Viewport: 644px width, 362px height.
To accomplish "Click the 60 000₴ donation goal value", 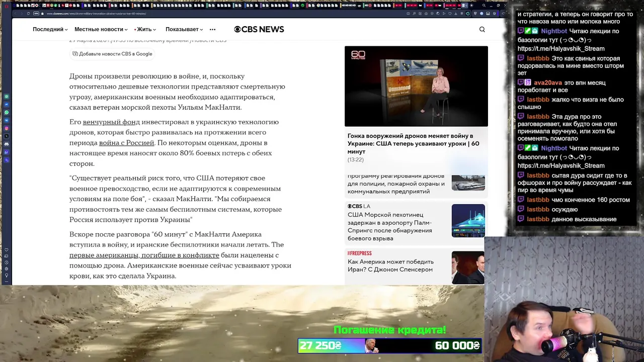I will pyautogui.click(x=457, y=345).
